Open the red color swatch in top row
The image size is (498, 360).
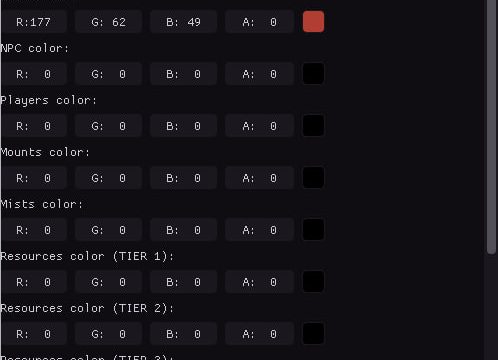[313, 22]
